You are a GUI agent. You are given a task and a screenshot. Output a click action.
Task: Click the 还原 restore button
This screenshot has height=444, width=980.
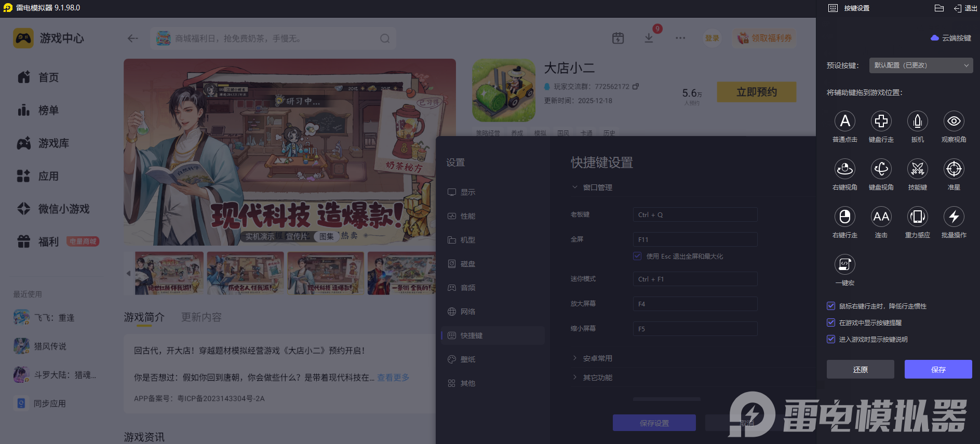pyautogui.click(x=860, y=369)
